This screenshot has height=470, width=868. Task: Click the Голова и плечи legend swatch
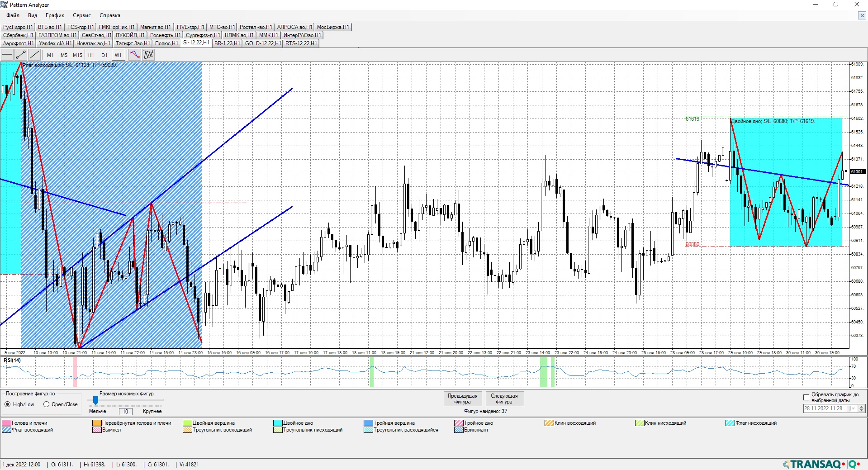pos(7,423)
